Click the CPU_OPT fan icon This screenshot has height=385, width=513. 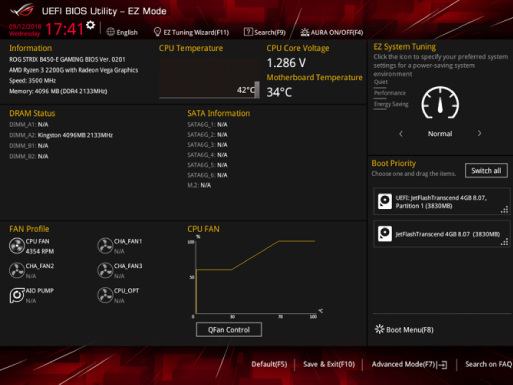click(x=105, y=295)
